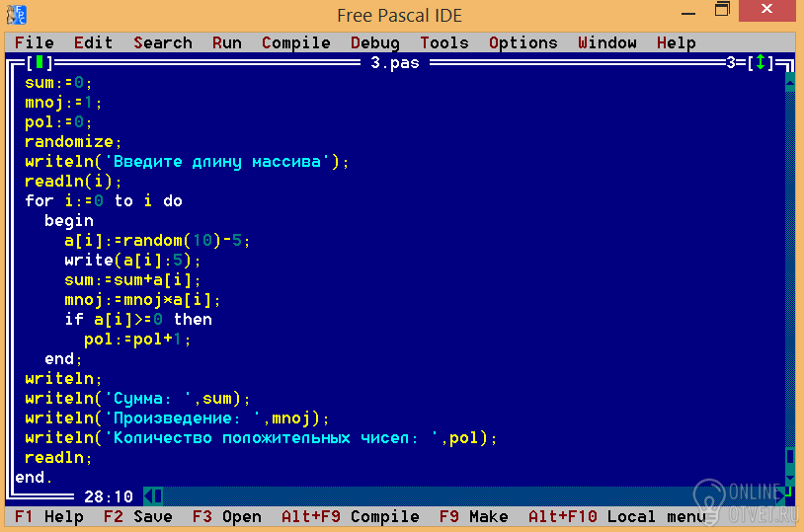This screenshot has width=804, height=532.
Task: Open the Run menu
Action: (226, 42)
